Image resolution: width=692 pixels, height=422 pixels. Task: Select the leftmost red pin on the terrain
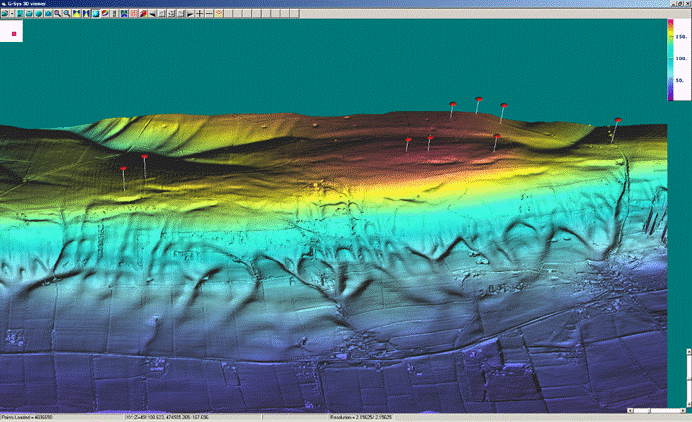click(x=122, y=169)
